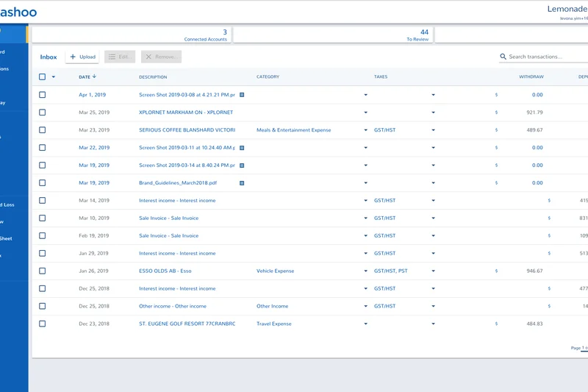This screenshot has width=588, height=392.
Task: Select the header select-all checkbox
Action: point(43,77)
